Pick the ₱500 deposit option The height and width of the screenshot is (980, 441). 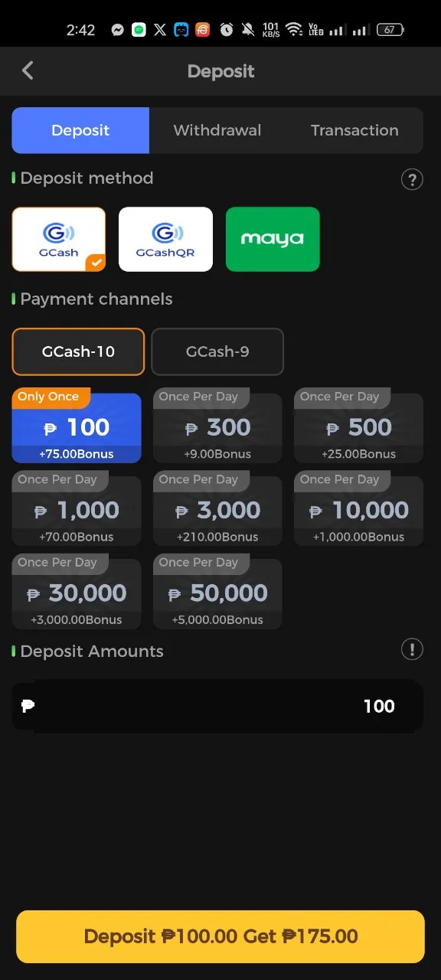tap(358, 428)
